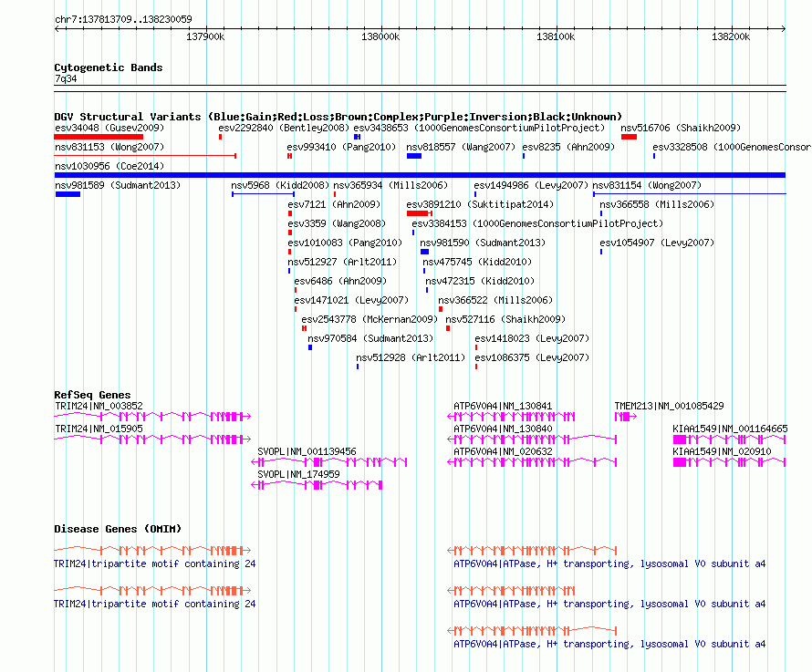Click the 138000k ruler position label
Viewport: 812px width, 672px height.
(380, 36)
